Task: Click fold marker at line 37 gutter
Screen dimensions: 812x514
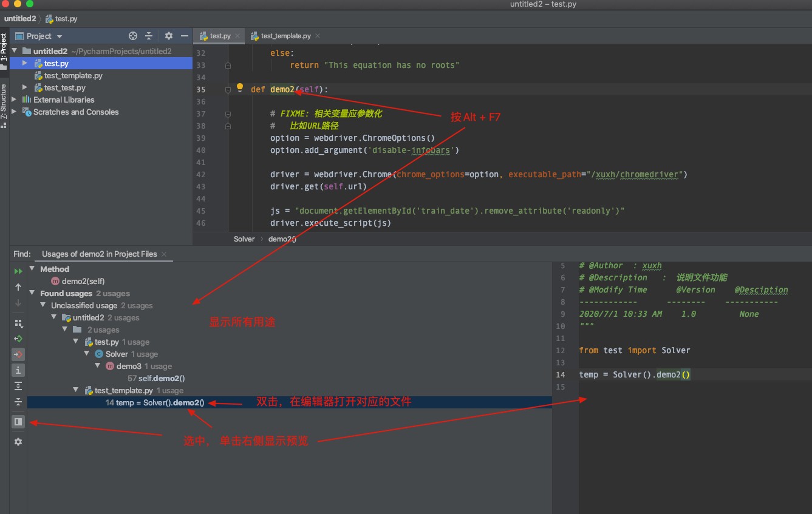Action: coord(228,113)
